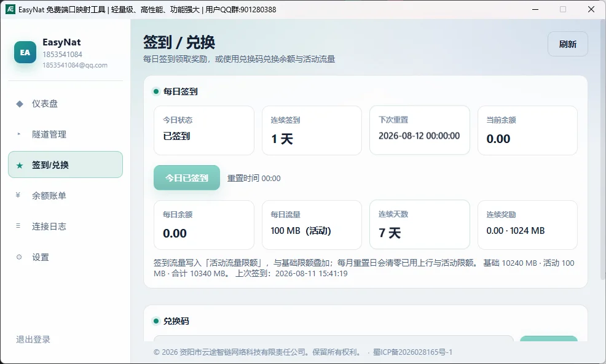The image size is (606, 364).
Task: Click the email 1853541084@qq.com
Action: click(x=75, y=65)
